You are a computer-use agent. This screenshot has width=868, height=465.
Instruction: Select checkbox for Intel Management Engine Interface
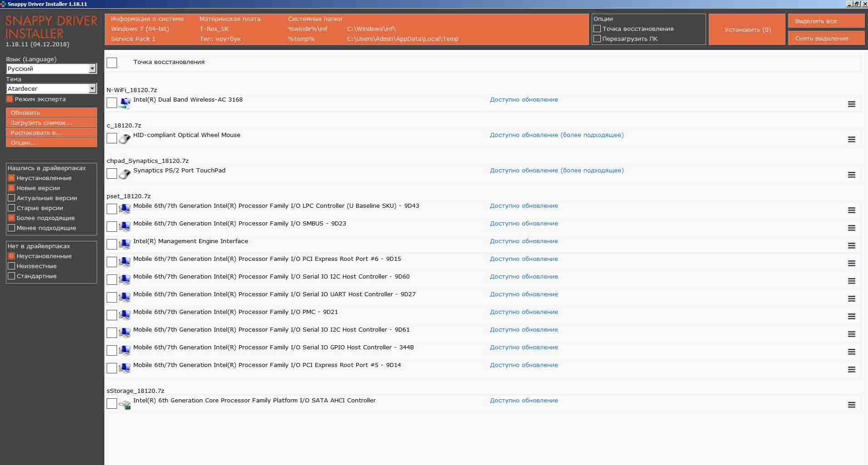[x=112, y=244]
